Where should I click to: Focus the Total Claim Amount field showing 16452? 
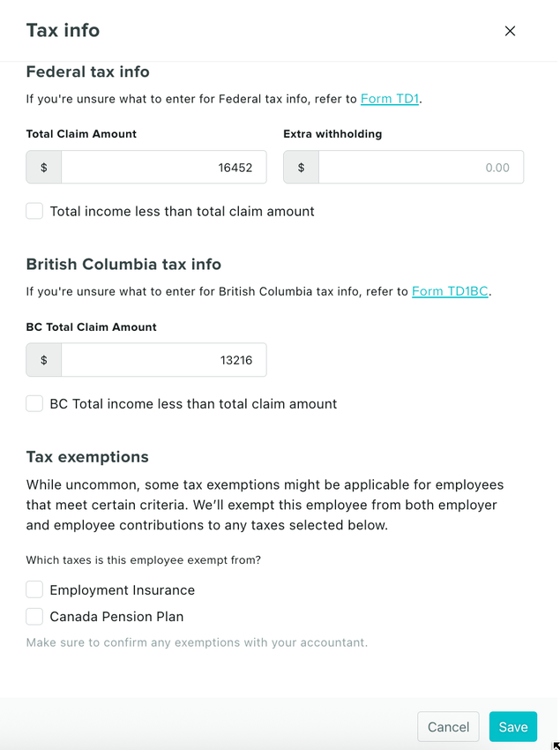point(164,168)
